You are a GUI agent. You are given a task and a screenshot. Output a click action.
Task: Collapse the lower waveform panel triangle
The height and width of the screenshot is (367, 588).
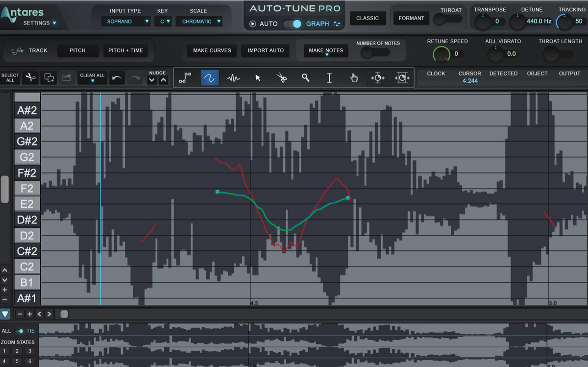coord(5,314)
